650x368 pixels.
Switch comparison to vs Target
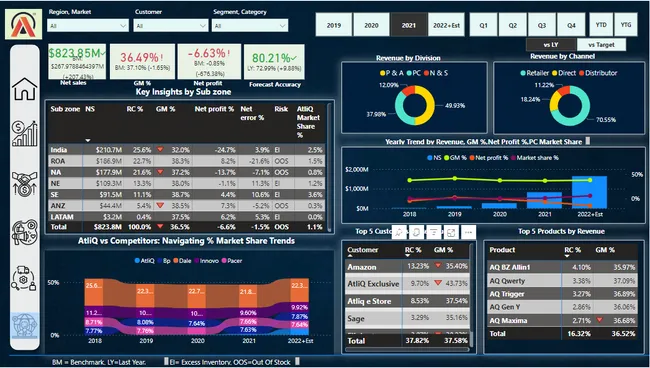point(601,45)
